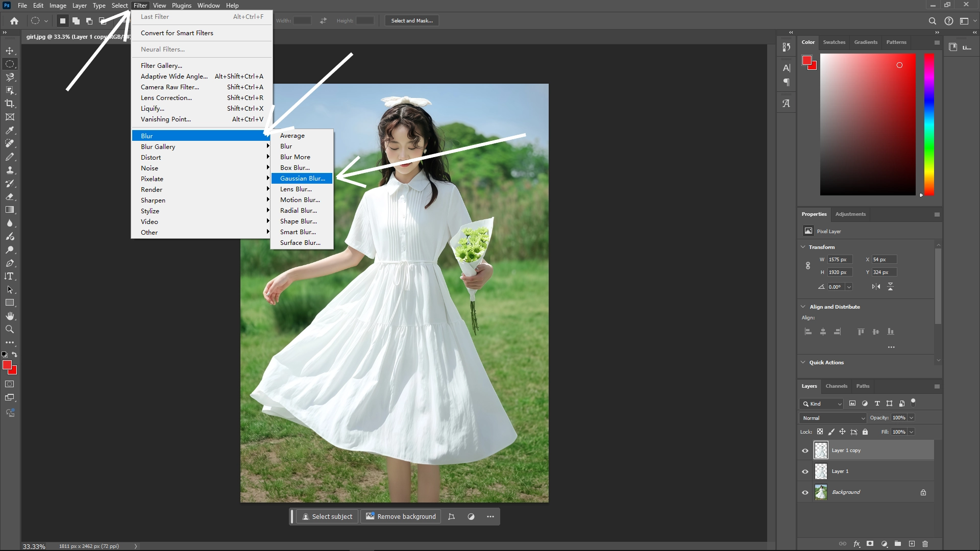
Task: Click the 33.33% zoom level field
Action: [33, 546]
